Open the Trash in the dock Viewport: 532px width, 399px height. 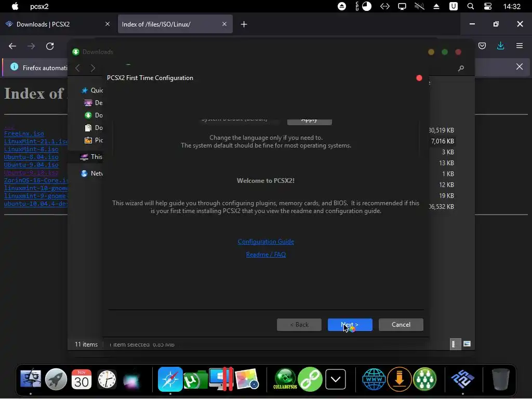pos(501,379)
